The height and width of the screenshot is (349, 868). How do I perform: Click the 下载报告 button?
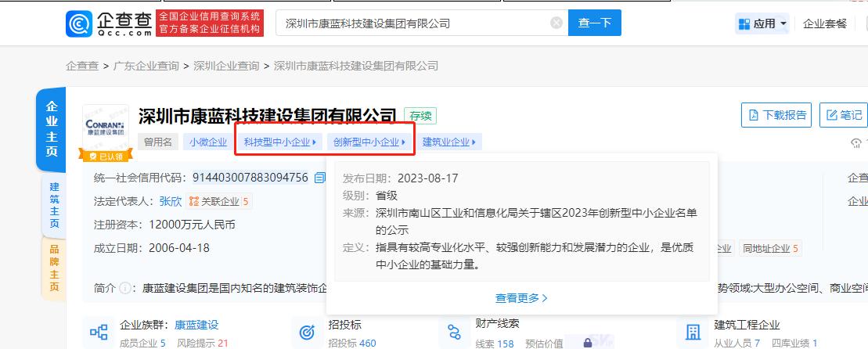pyautogui.click(x=776, y=115)
